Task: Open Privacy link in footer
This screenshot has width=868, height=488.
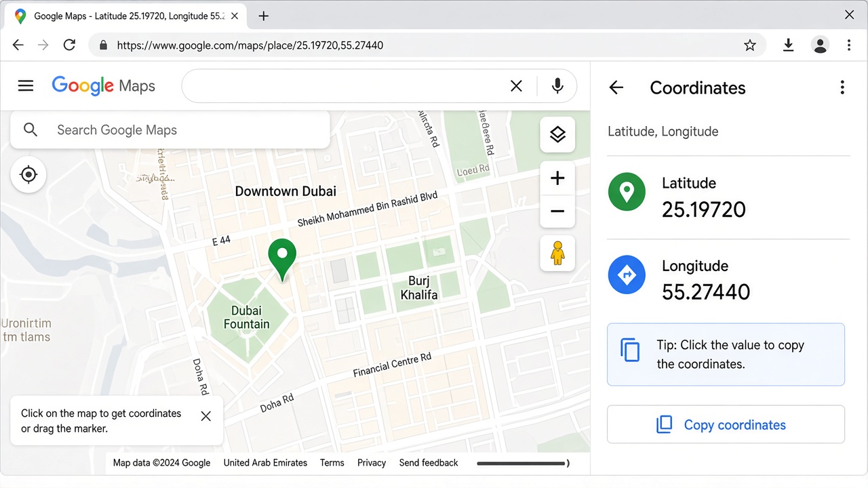Action: [372, 463]
